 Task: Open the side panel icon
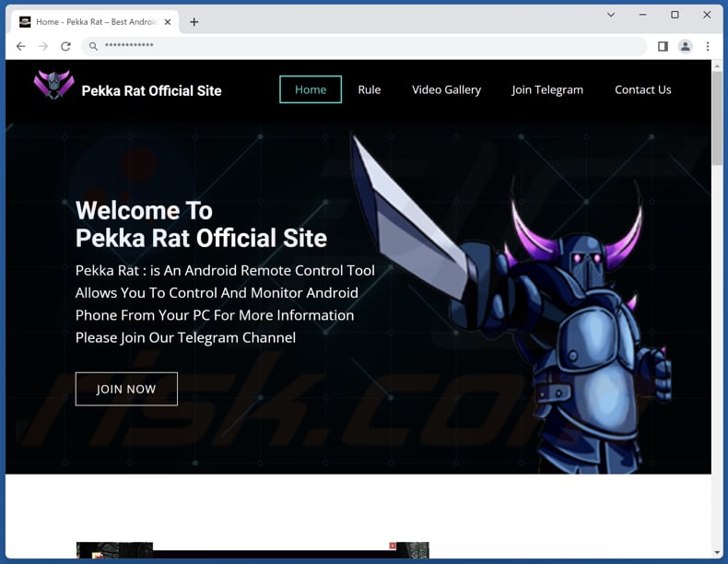(663, 46)
